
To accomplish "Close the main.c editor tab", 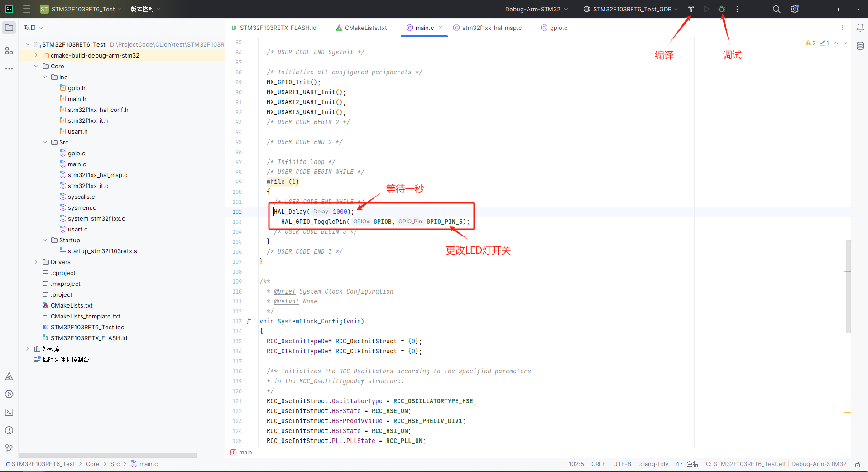I will coord(441,28).
